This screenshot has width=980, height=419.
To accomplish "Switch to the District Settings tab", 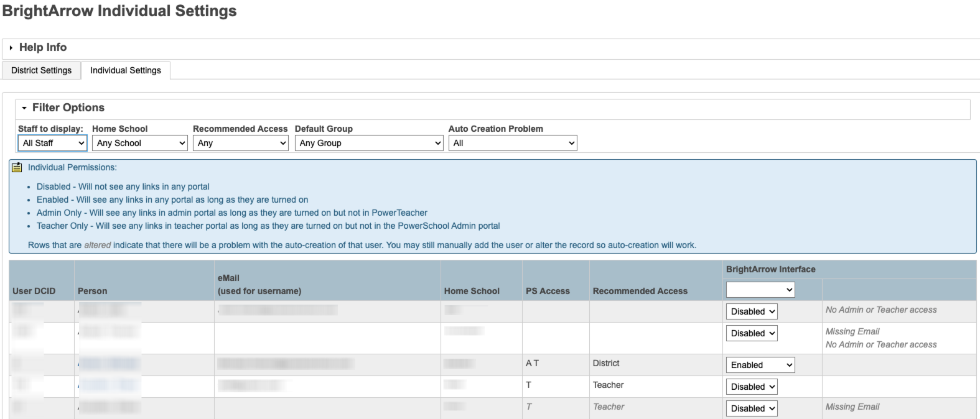I will coord(41,70).
